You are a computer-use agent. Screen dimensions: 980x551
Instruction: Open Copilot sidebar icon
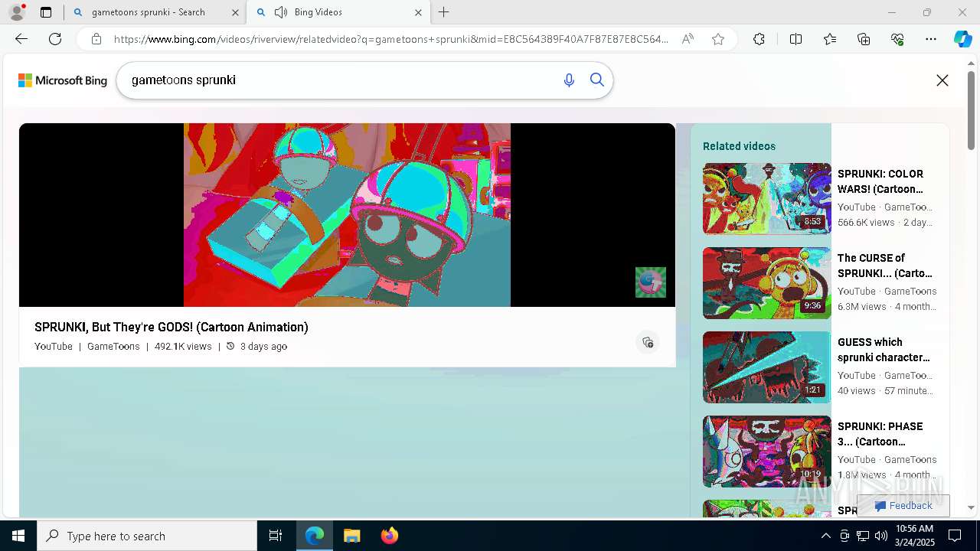pos(962,39)
